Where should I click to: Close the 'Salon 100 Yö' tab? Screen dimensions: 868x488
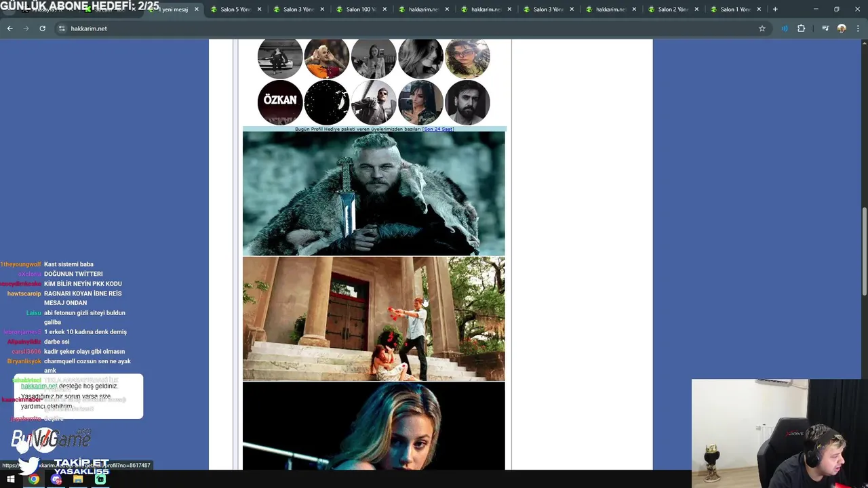point(384,9)
